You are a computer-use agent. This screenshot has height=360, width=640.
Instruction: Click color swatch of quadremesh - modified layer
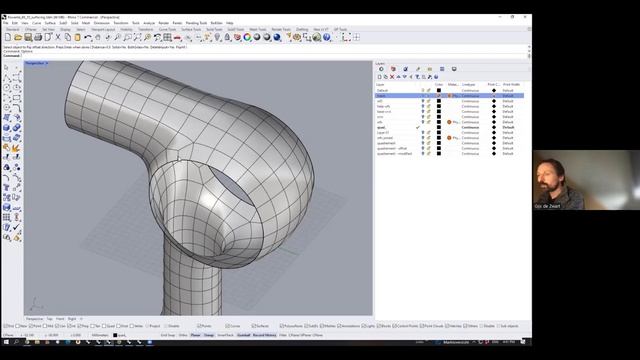tap(439, 154)
